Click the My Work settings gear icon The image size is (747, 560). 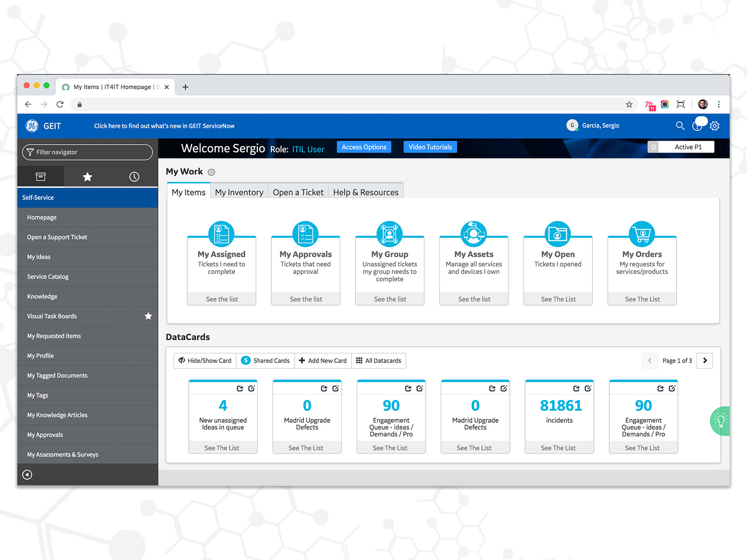[x=211, y=172]
